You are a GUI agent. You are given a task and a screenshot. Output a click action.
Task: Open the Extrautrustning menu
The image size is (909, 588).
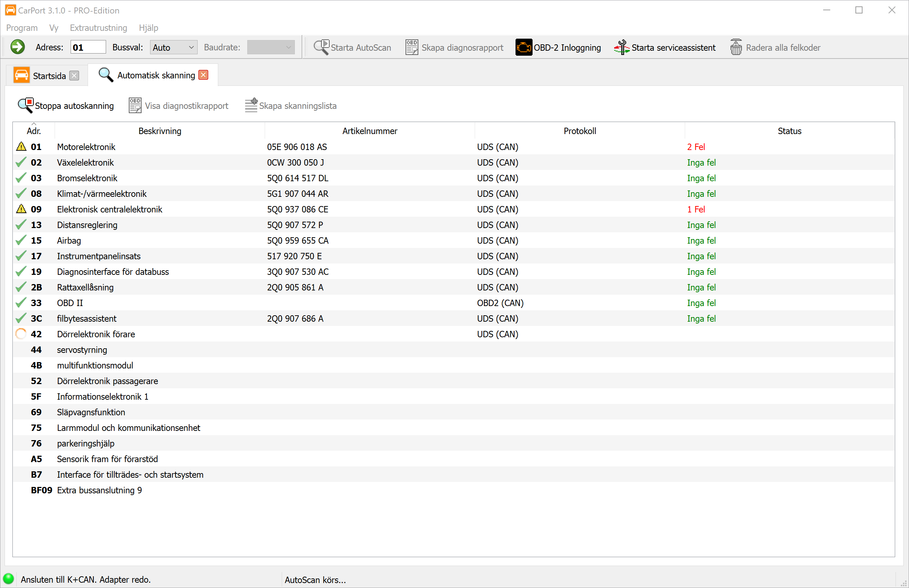coord(98,28)
